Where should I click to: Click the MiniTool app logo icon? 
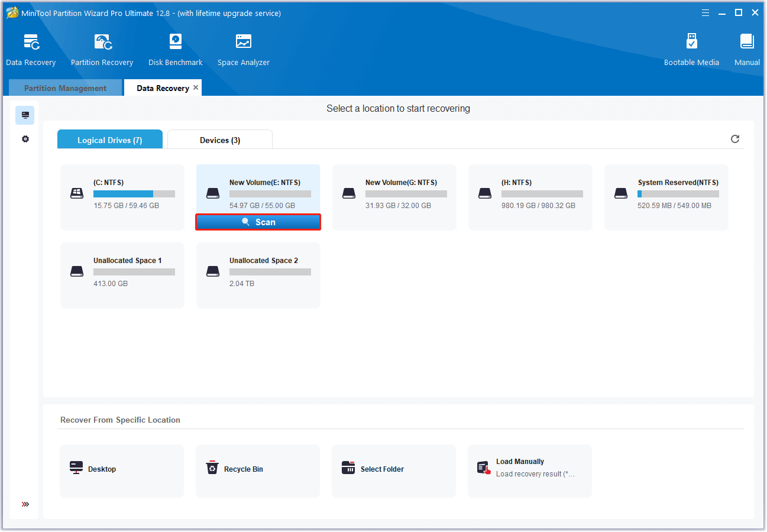pos(12,12)
